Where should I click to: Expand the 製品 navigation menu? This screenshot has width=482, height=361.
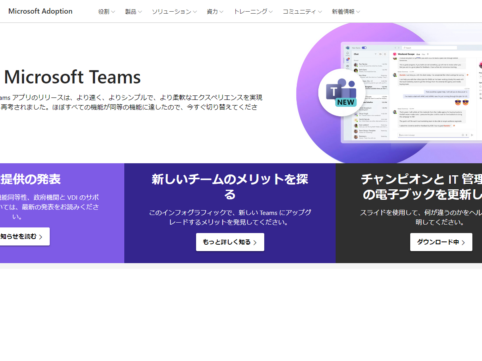pyautogui.click(x=133, y=12)
